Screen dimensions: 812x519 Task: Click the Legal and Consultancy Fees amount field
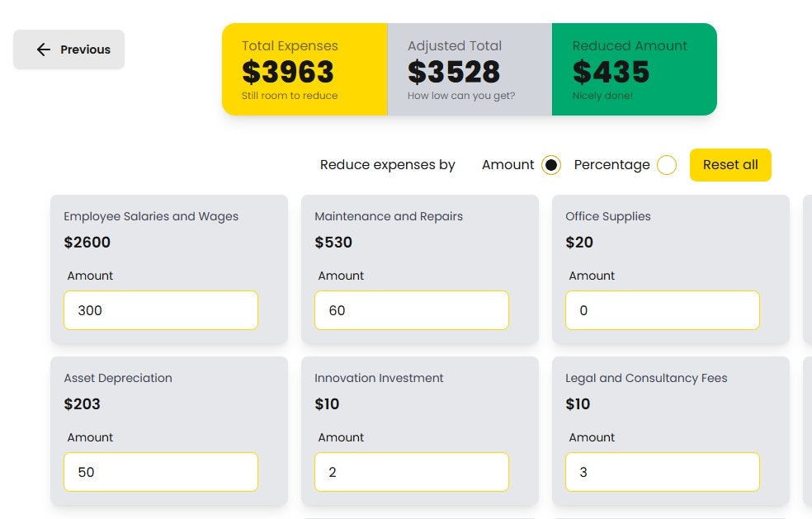click(x=663, y=472)
